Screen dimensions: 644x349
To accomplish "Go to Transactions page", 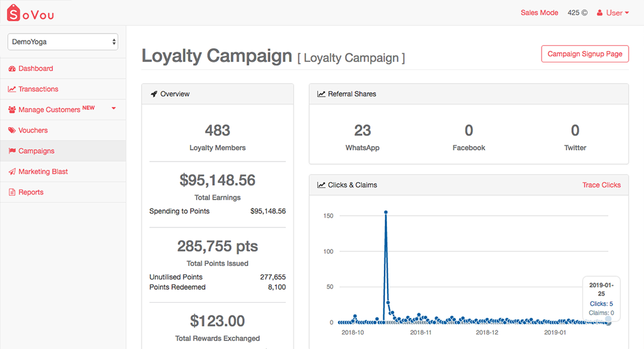I will click(x=63, y=89).
